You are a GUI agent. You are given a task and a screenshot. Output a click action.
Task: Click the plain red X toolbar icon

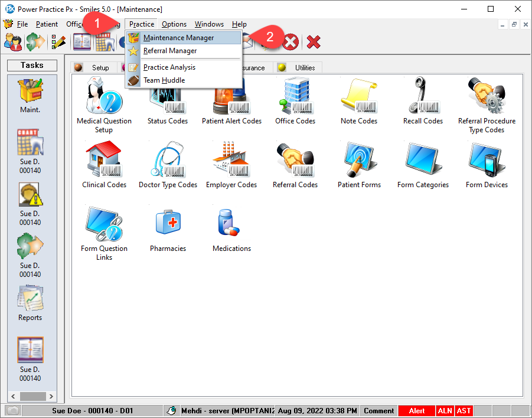[314, 43]
